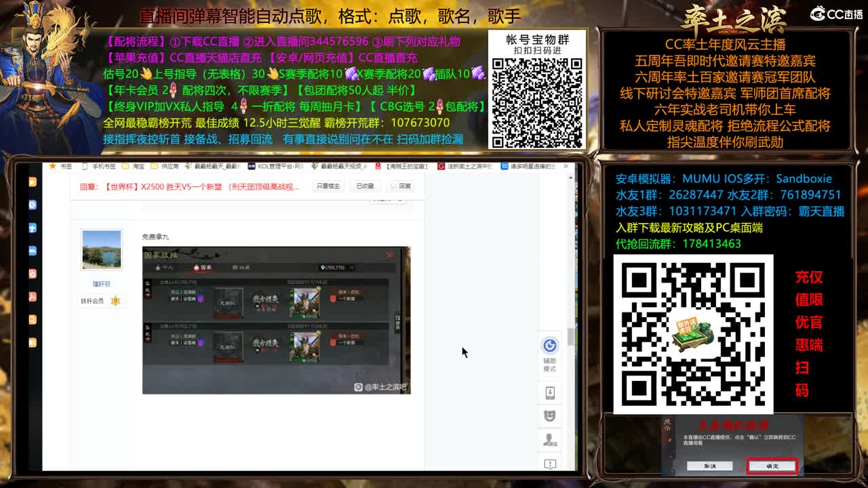Click the third blue icon in left sidebar
The width and height of the screenshot is (868, 488).
33,228
